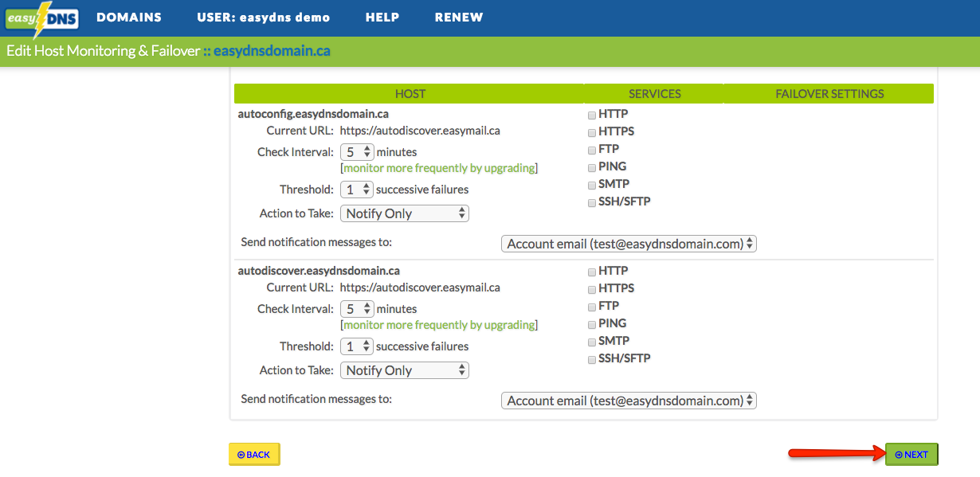Click the SERVICES column header
The width and height of the screenshot is (980, 477).
click(x=654, y=93)
